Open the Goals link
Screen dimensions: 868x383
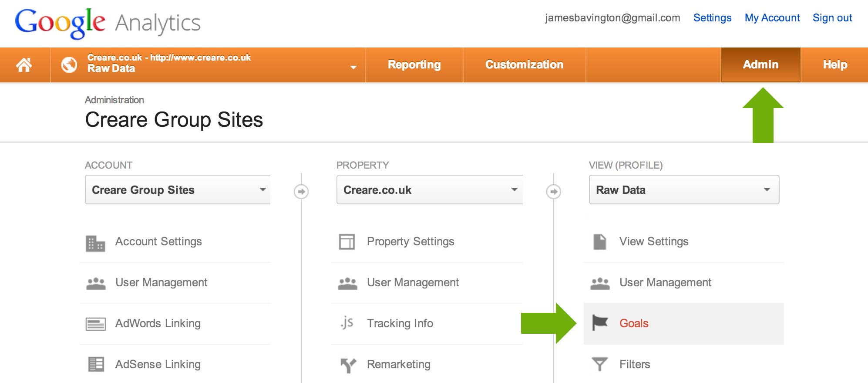(x=634, y=323)
